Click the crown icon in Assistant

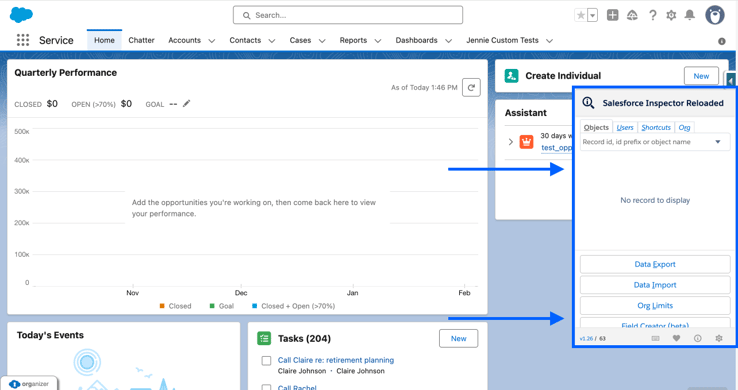pyautogui.click(x=526, y=142)
